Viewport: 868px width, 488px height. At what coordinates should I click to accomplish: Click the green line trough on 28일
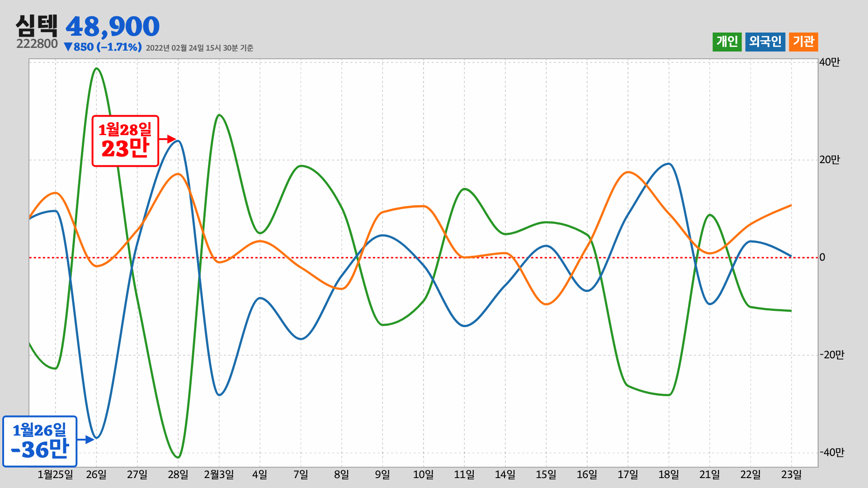click(179, 457)
